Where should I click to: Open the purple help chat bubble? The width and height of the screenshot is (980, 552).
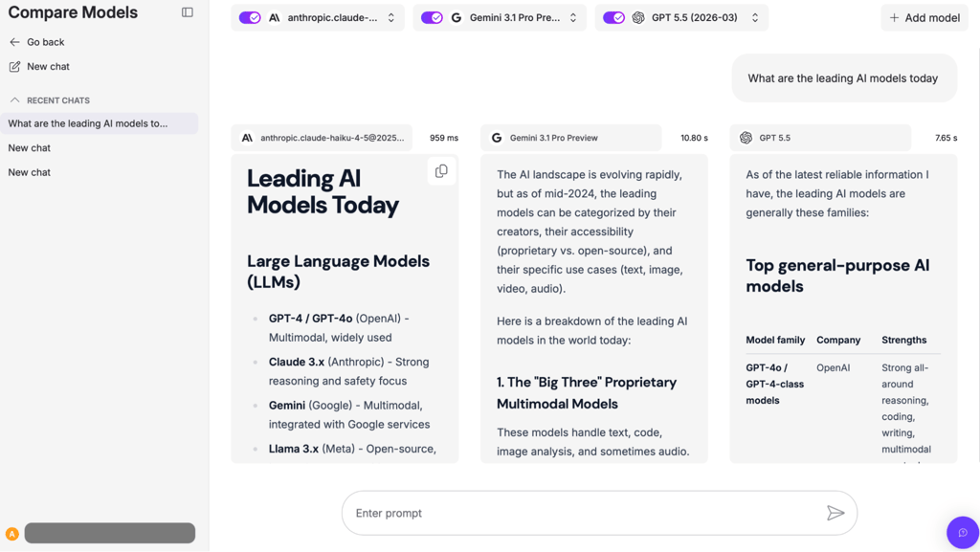point(963,533)
